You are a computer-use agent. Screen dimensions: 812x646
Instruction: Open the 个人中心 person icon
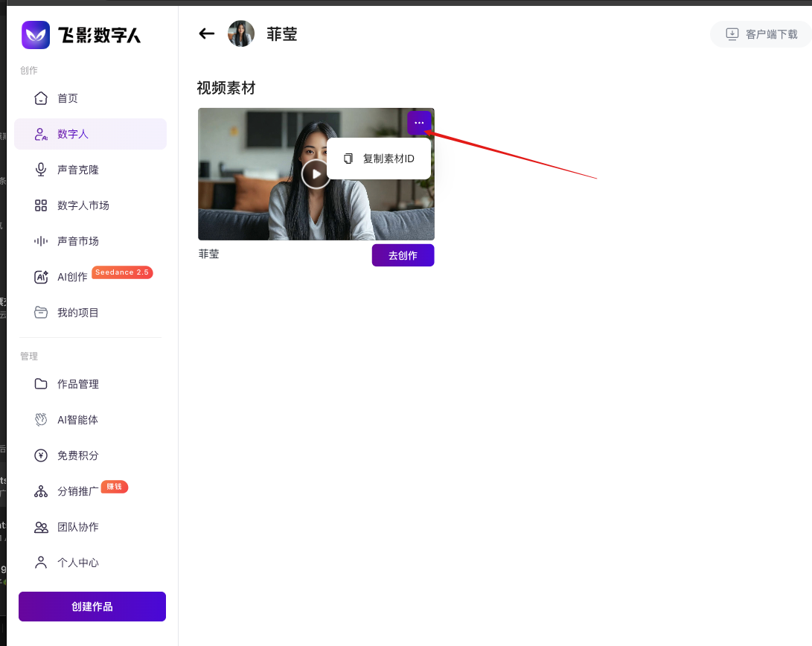click(x=41, y=563)
